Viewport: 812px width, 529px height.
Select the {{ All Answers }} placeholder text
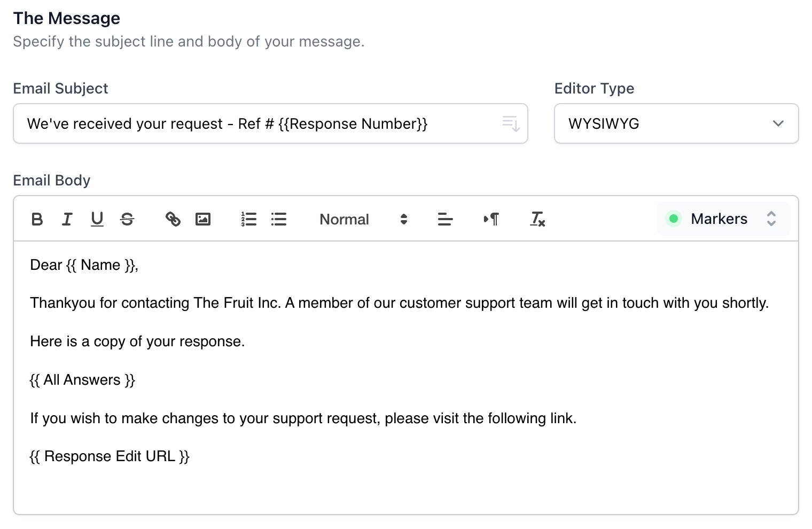[x=82, y=380]
